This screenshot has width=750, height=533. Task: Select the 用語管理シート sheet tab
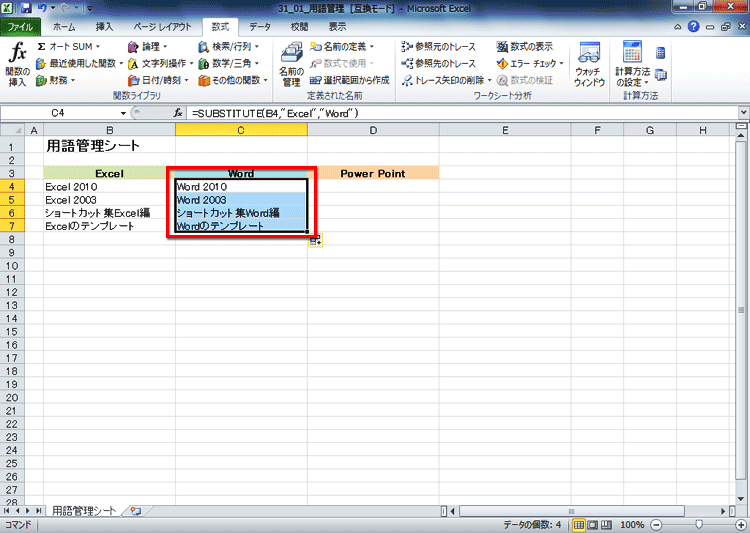[x=84, y=511]
